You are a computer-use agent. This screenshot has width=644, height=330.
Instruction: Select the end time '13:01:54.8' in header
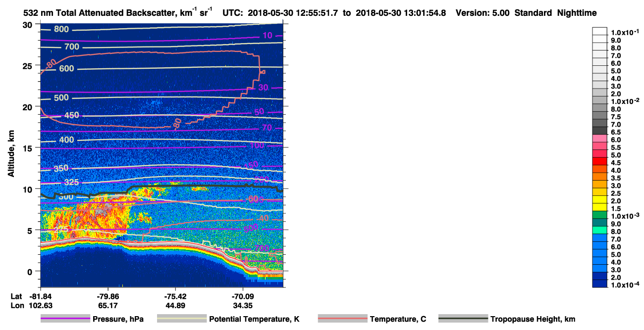(425, 13)
